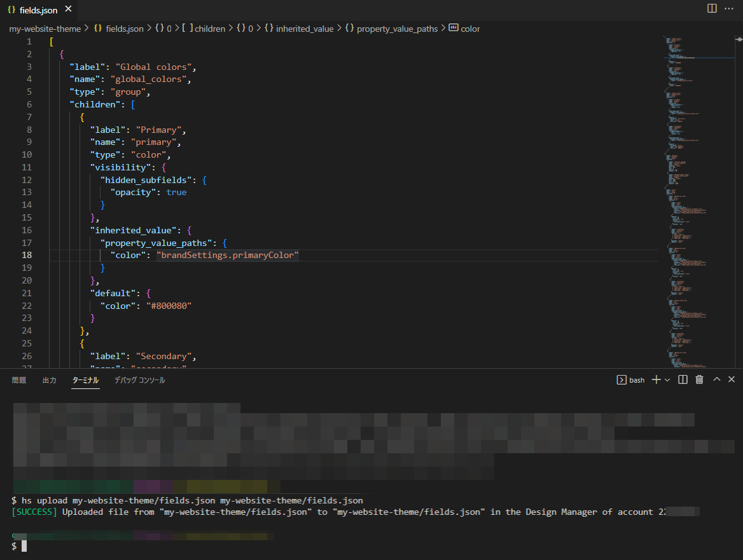Click the true value of opacity
Image resolution: width=743 pixels, height=560 pixels.
pos(176,192)
